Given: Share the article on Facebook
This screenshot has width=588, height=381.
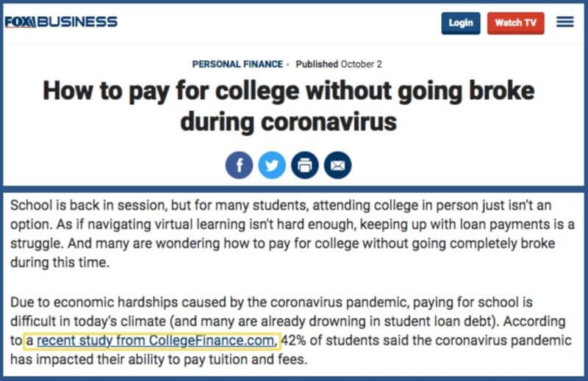Looking at the screenshot, I should pos(239,165).
